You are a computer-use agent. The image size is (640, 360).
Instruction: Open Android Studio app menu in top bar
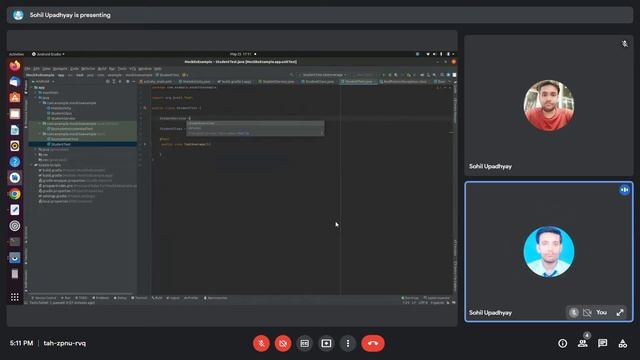(x=48, y=54)
